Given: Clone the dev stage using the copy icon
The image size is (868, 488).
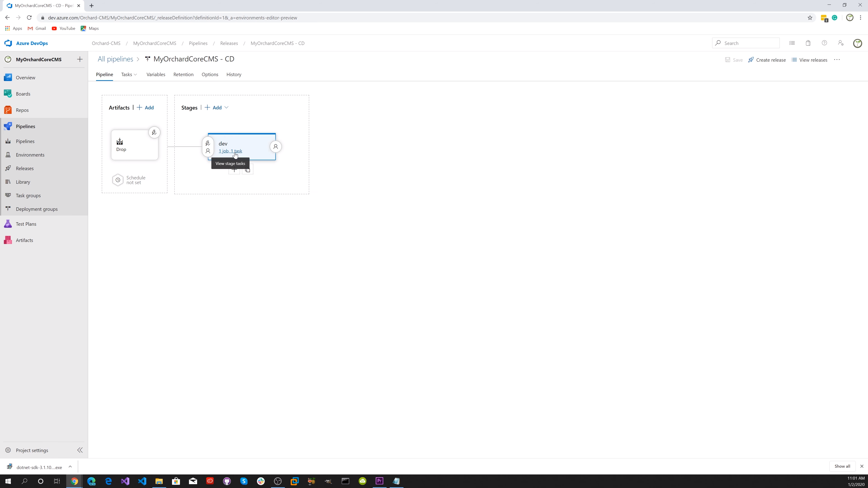Looking at the screenshot, I should tap(248, 170).
